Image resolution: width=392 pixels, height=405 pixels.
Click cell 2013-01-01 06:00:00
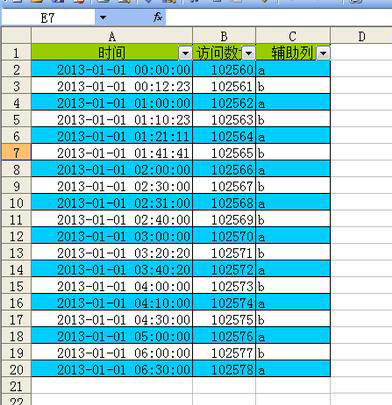pos(112,353)
